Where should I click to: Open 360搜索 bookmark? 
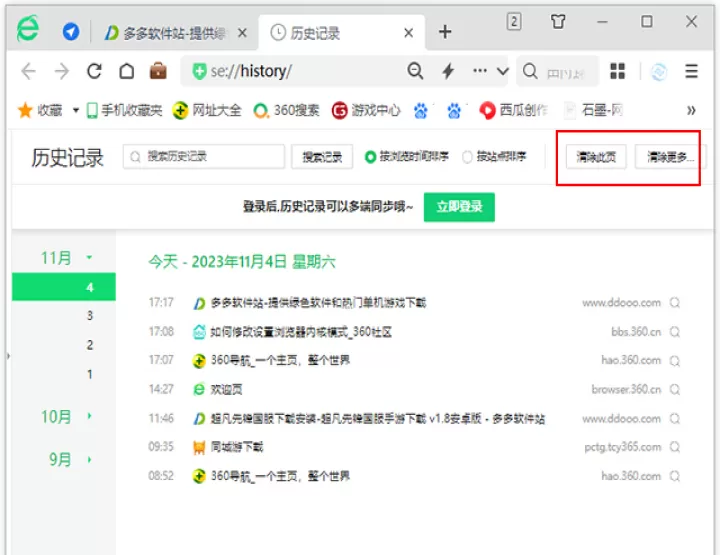[287, 110]
